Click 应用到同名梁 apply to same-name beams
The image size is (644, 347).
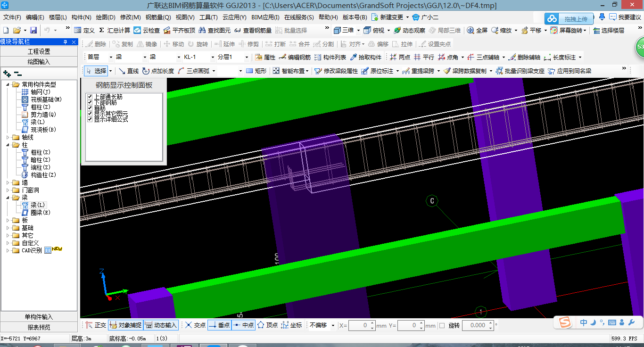tap(570, 71)
